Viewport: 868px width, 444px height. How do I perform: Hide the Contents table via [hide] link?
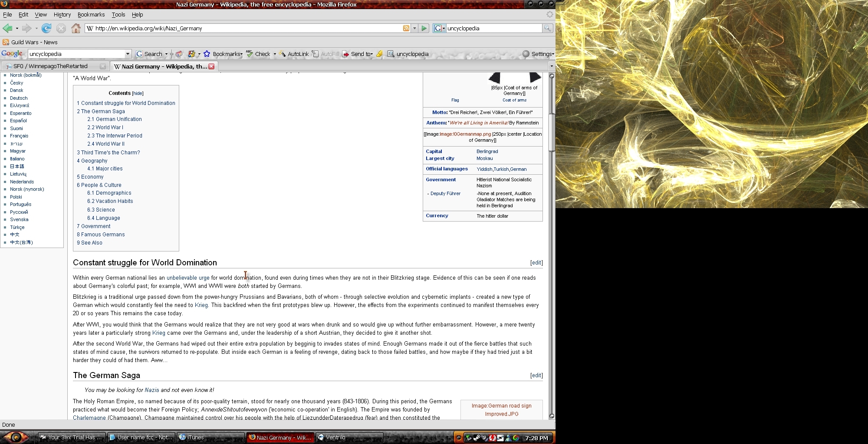coord(138,93)
